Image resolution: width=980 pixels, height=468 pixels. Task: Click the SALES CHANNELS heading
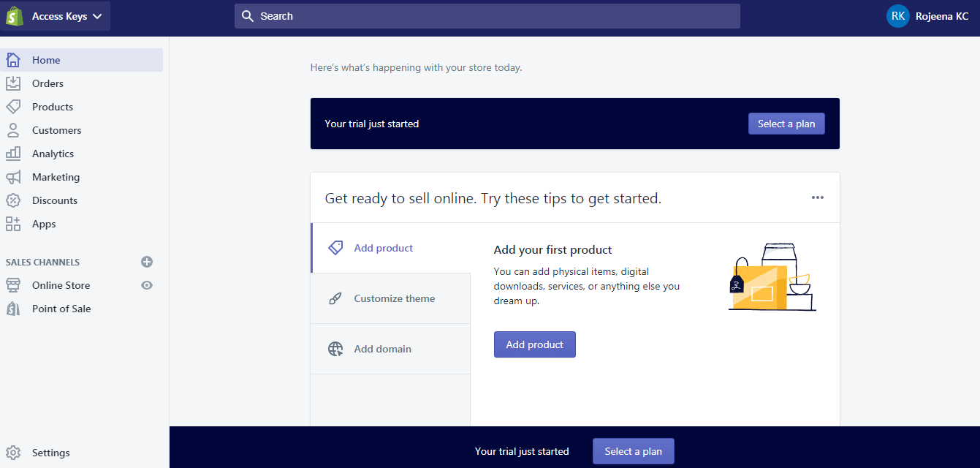(43, 262)
